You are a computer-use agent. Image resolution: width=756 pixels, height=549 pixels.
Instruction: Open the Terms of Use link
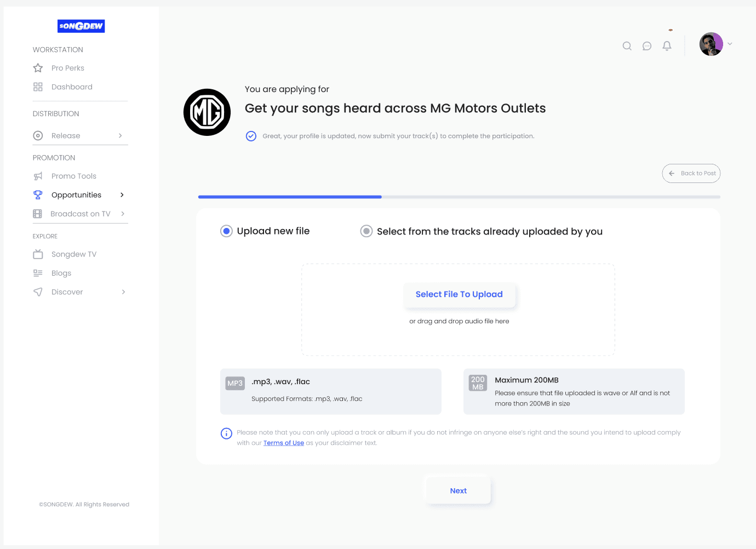[284, 443]
